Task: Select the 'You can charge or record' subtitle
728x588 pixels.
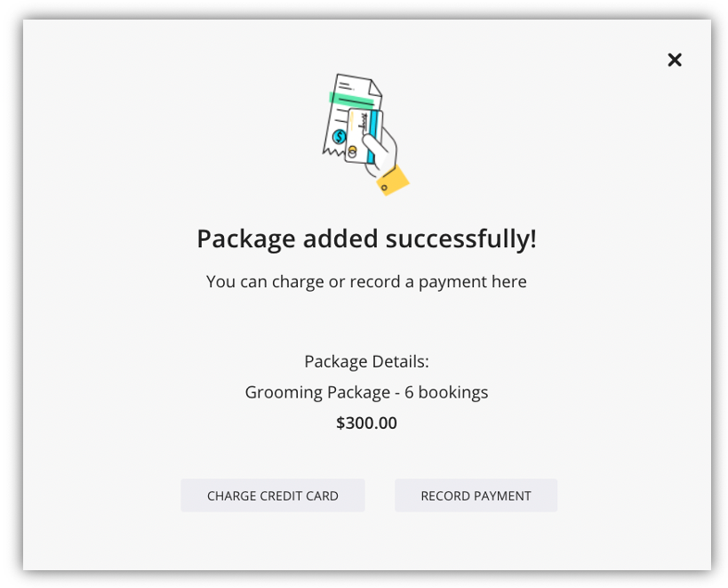Action: (x=366, y=281)
